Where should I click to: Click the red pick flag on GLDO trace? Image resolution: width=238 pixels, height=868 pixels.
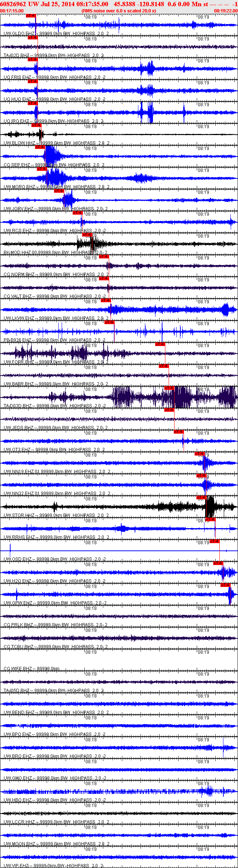[x=31, y=16]
